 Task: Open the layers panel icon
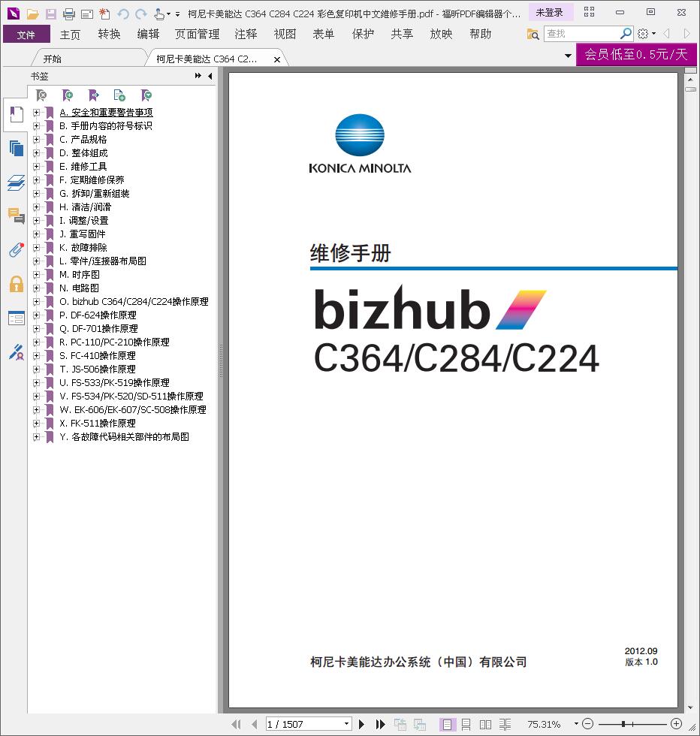click(x=17, y=182)
